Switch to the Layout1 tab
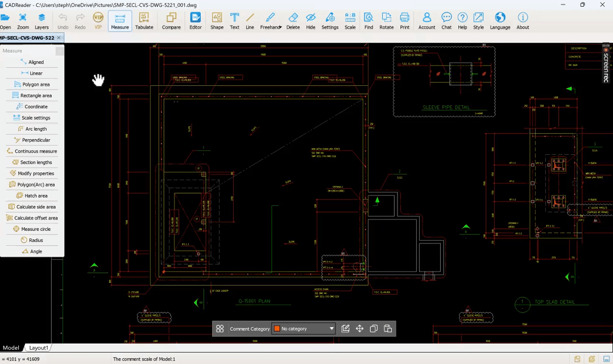The image size is (613, 364). (x=39, y=348)
